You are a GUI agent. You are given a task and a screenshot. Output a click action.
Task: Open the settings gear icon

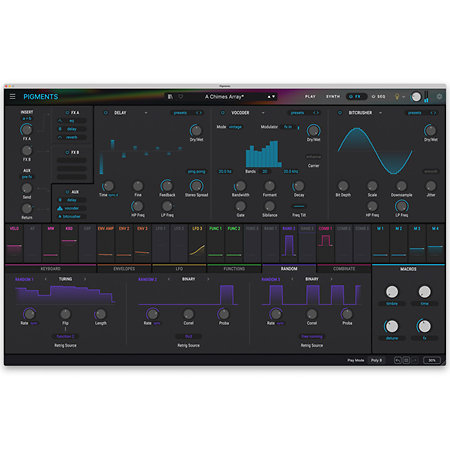point(439,97)
